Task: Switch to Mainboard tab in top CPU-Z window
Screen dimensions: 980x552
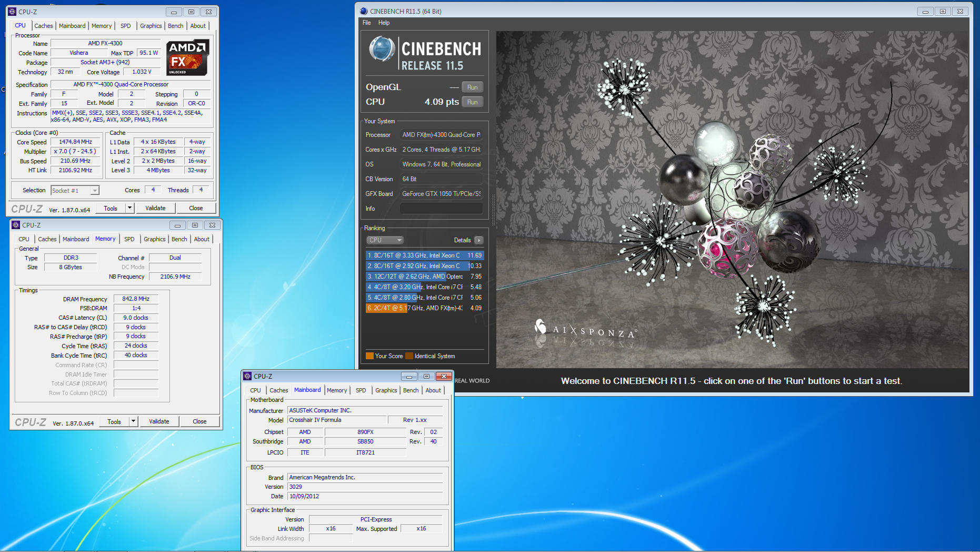Action: pos(72,26)
